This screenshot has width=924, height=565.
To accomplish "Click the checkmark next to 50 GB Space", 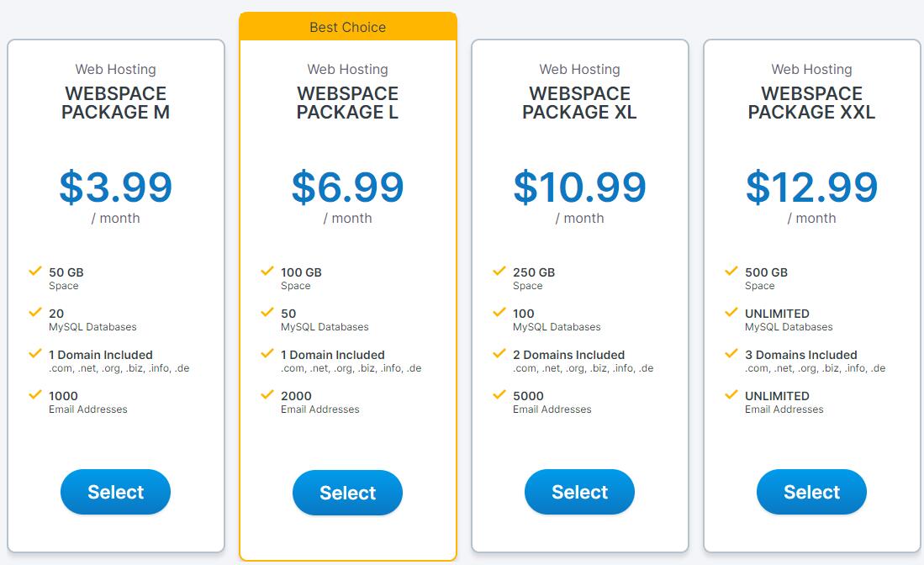I will pyautogui.click(x=35, y=271).
